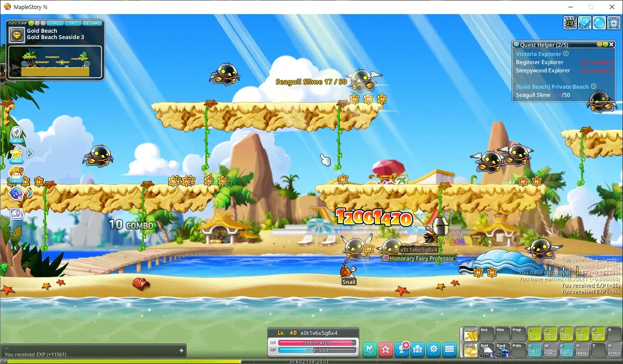Image resolution: width=623 pixels, height=364 pixels.
Task: Click the EXP progress bar
Action: point(311,362)
